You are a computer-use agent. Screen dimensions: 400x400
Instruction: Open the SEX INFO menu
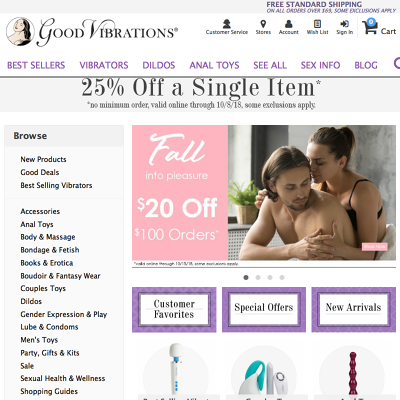(x=320, y=65)
